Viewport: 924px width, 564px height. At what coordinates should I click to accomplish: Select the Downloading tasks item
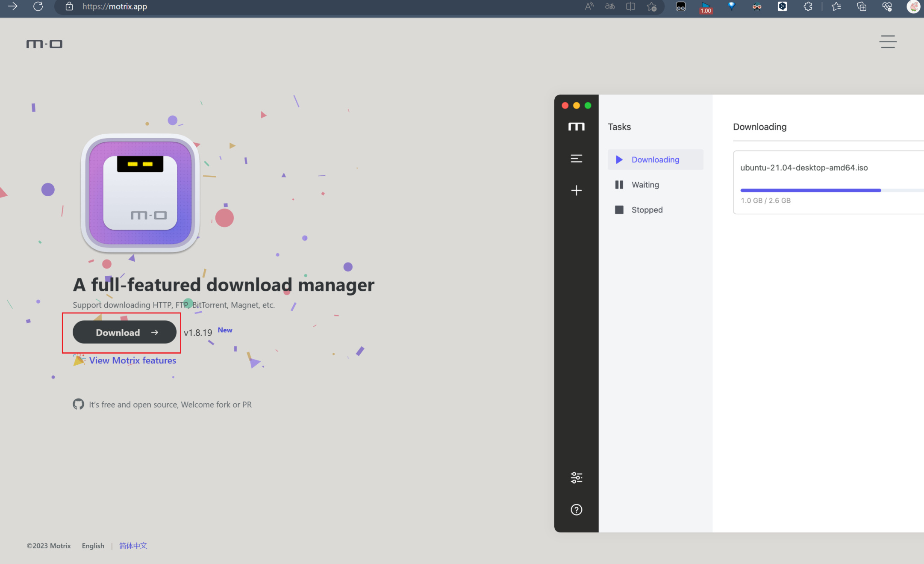point(655,159)
